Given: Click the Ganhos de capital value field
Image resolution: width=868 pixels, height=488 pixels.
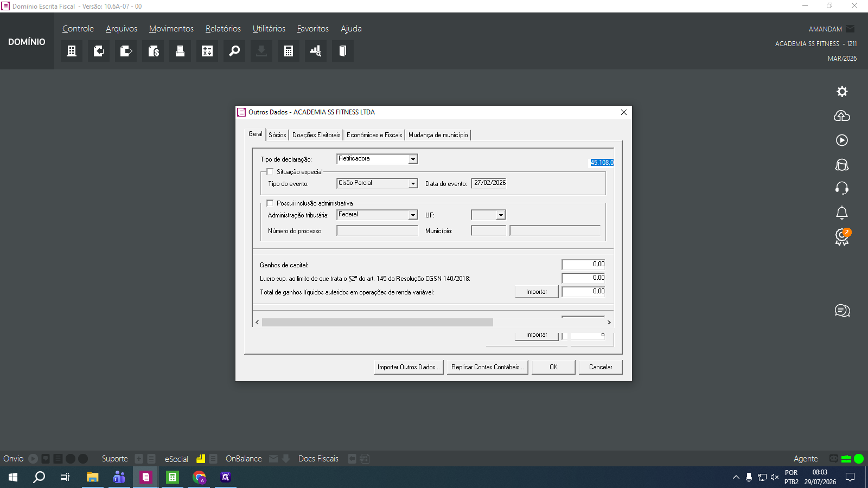Looking at the screenshot, I should [x=583, y=265].
